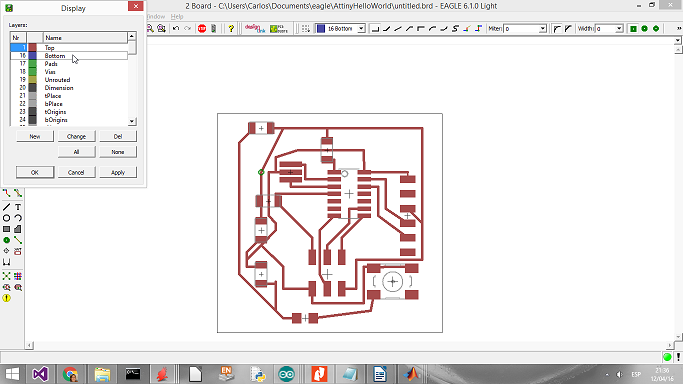
Task: Choose the Signal airwire tool
Action: tap(18, 240)
